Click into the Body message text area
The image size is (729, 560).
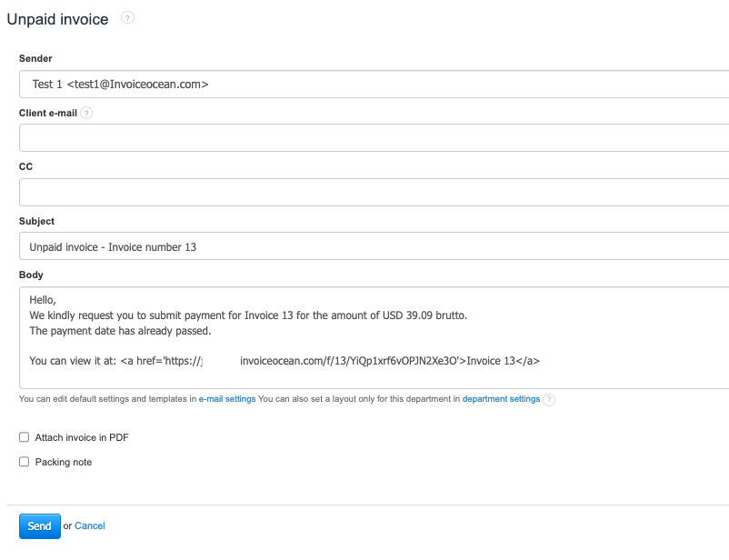coord(374,337)
